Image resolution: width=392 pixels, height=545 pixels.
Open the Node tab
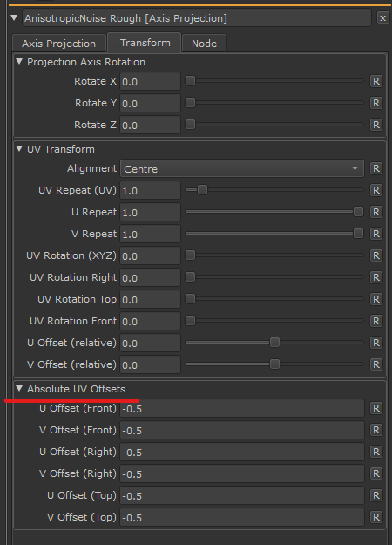coord(204,44)
